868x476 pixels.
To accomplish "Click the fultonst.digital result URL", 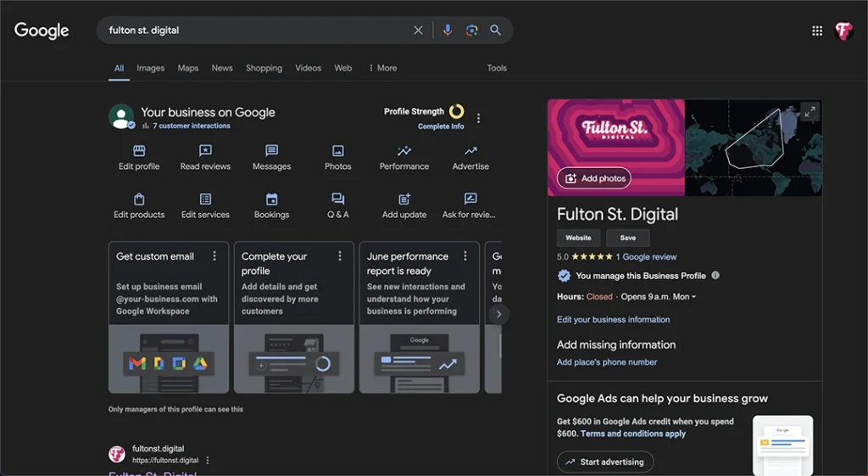I will (165, 461).
